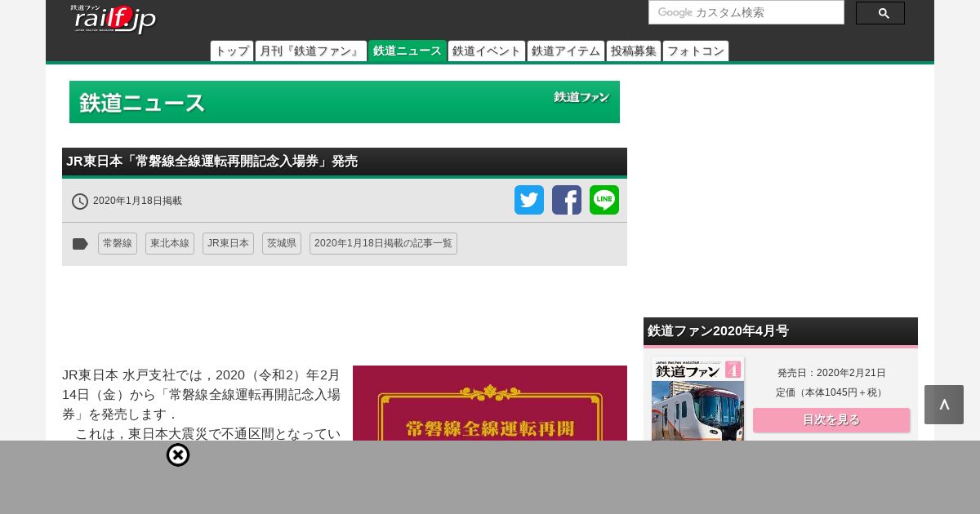Open the 鉄道ファン magazine cover thumbnail
This screenshot has height=514, width=980.
(x=697, y=399)
